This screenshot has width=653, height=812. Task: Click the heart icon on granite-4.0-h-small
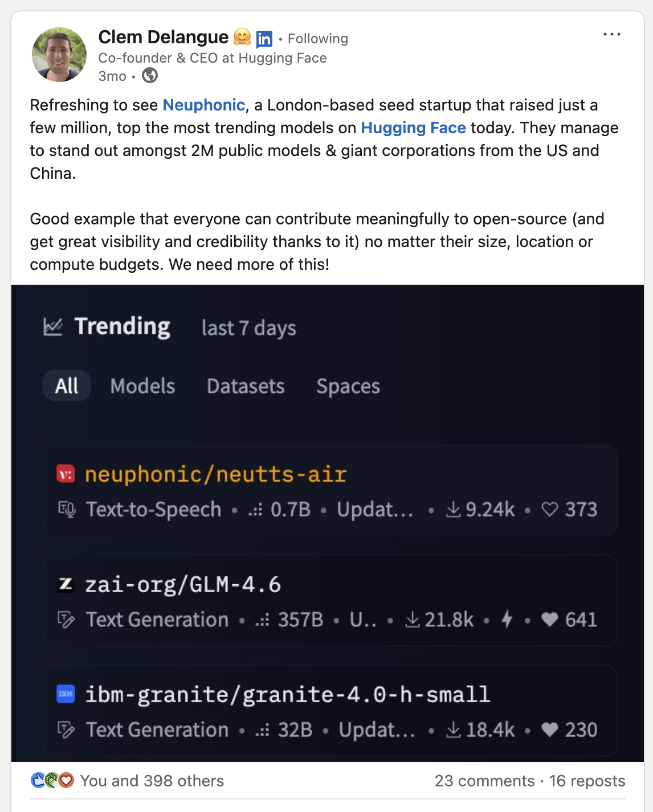coord(549,729)
